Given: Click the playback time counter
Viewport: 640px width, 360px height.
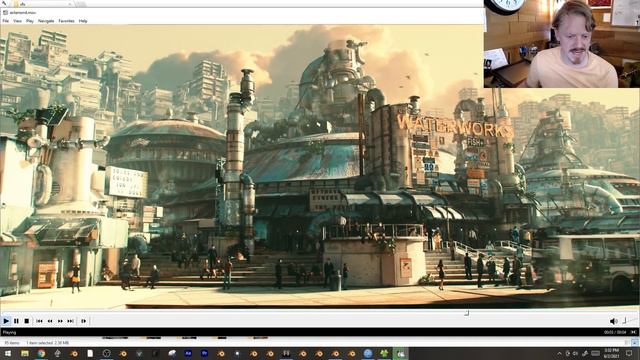Looking at the screenshot, I should point(615,332).
